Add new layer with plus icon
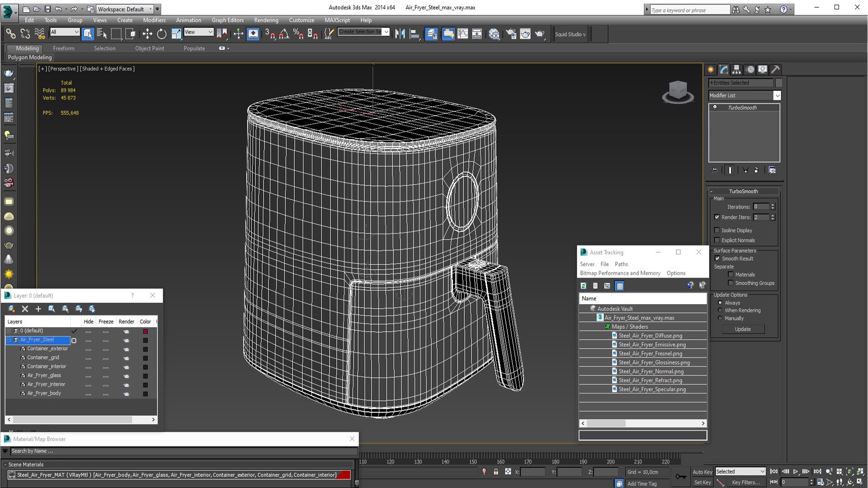This screenshot has height=488, width=868. [38, 309]
